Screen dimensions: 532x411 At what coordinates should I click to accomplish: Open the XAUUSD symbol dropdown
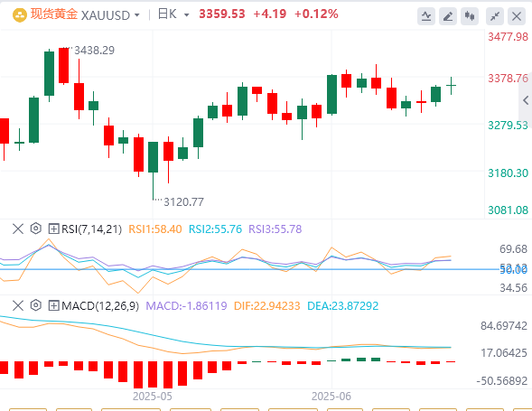click(x=136, y=15)
